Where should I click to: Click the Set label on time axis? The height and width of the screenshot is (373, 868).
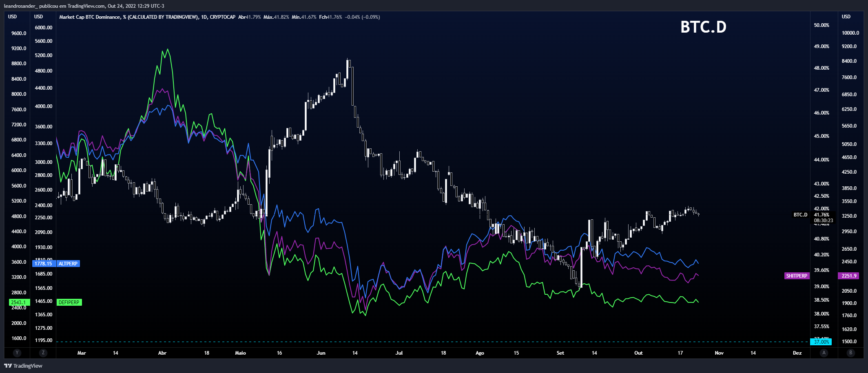tap(560, 353)
